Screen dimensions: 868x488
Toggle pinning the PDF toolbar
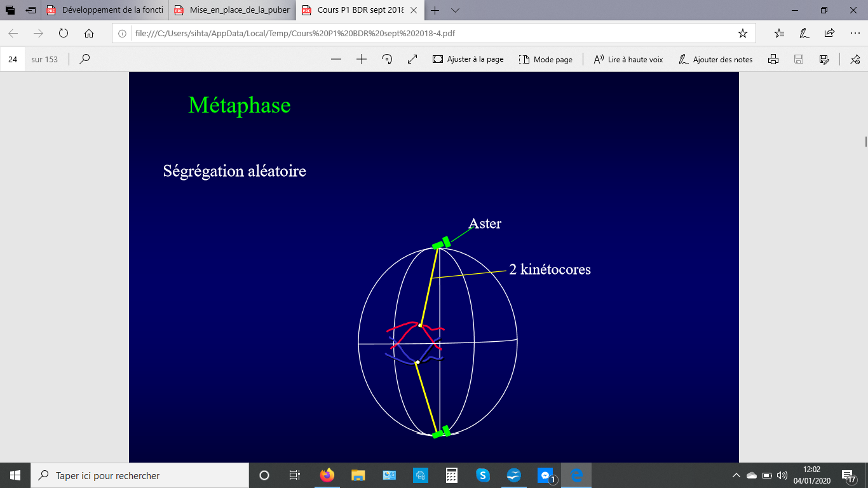855,59
